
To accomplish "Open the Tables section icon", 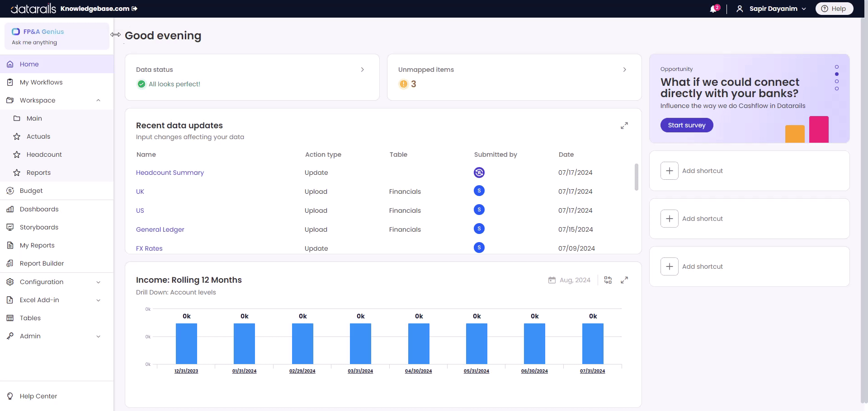I will click(x=9, y=318).
